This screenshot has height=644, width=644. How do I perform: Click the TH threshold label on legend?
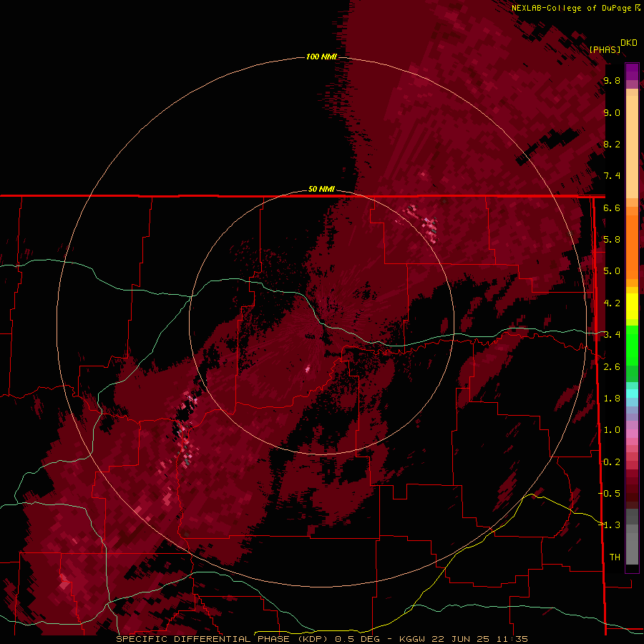click(x=615, y=557)
